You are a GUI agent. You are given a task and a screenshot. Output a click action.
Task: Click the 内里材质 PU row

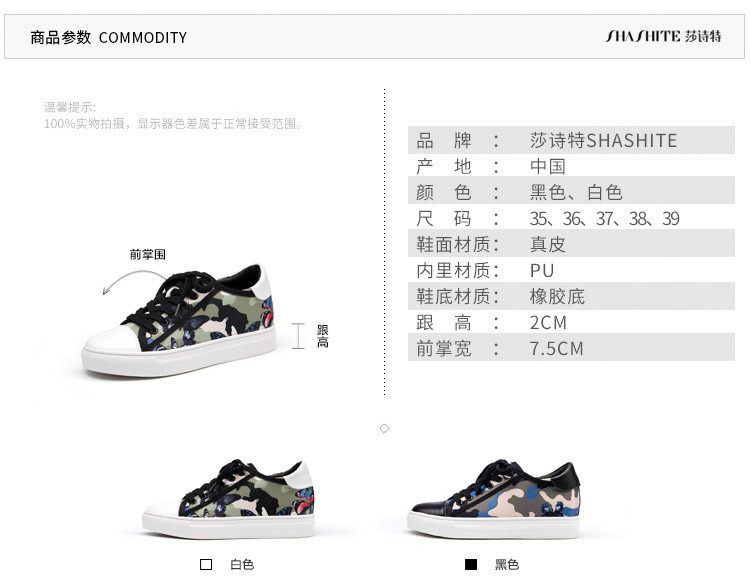pos(571,270)
